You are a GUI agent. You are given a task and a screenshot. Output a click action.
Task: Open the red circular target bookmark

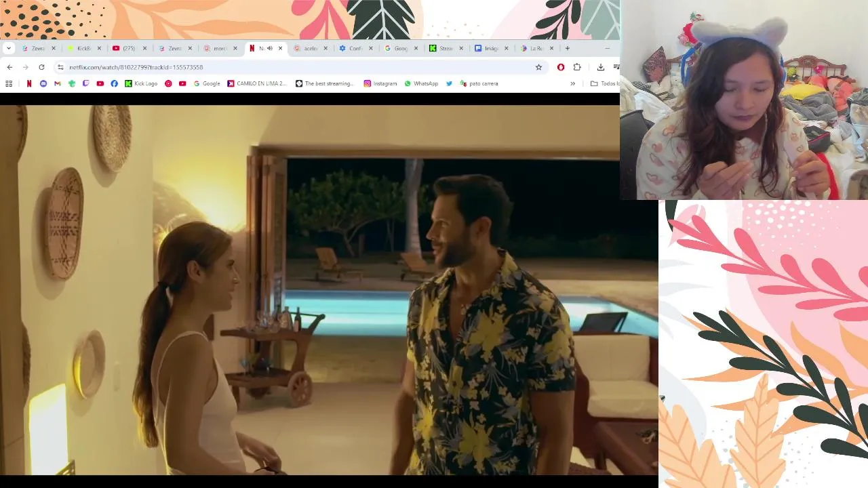click(168, 83)
